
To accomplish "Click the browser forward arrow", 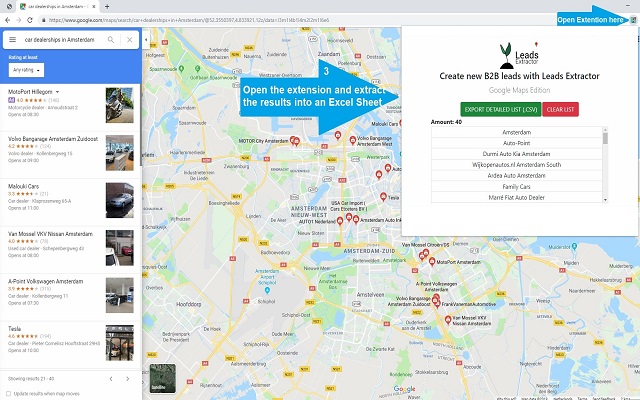I will click(18, 20).
